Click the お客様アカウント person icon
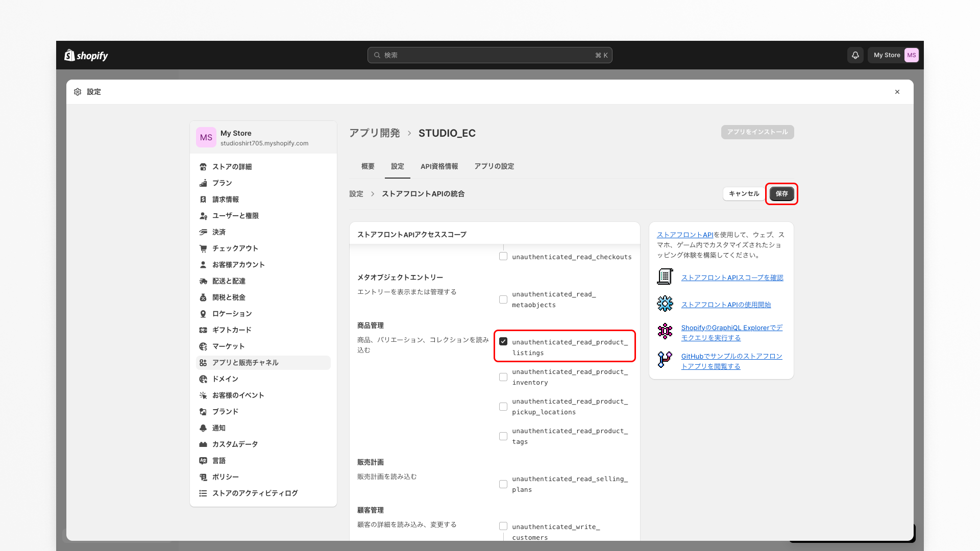 (203, 265)
